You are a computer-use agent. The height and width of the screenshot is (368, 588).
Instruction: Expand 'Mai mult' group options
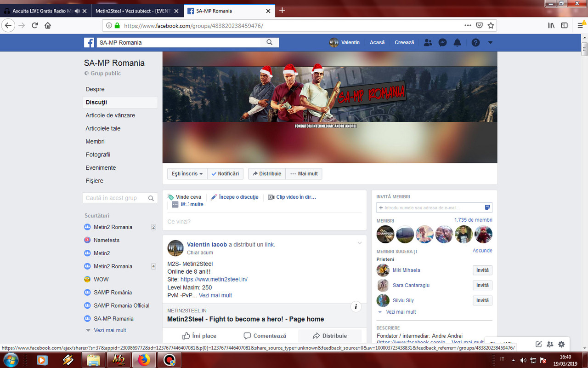(x=304, y=173)
